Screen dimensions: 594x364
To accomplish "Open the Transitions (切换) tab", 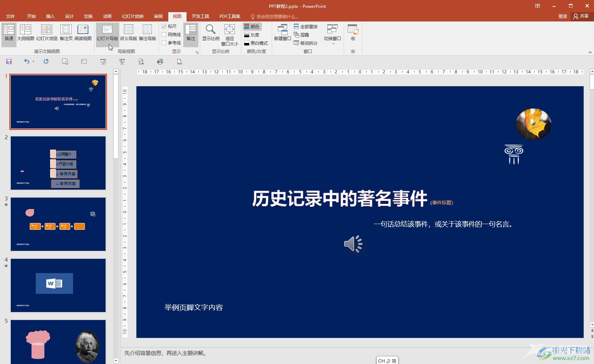I will coord(88,16).
